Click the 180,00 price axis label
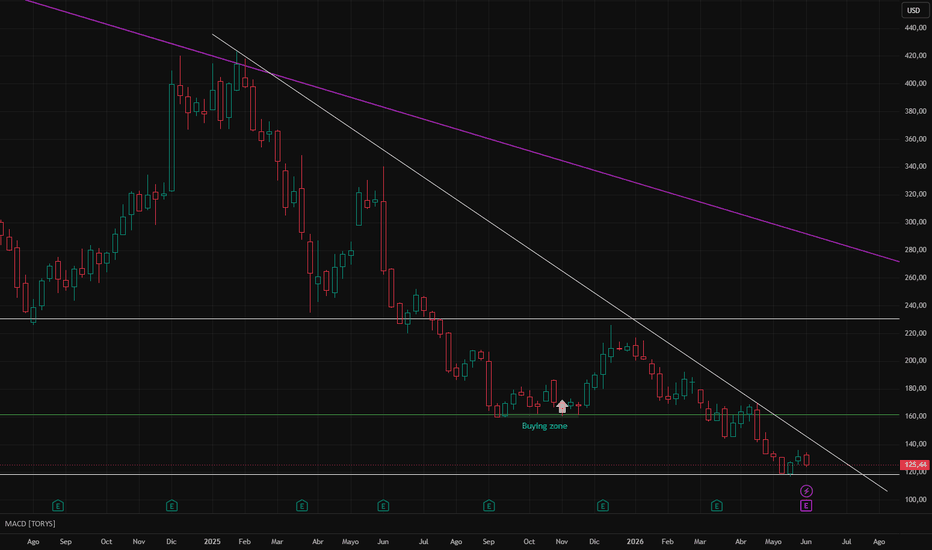Image resolution: width=932 pixels, height=550 pixels. (915, 388)
